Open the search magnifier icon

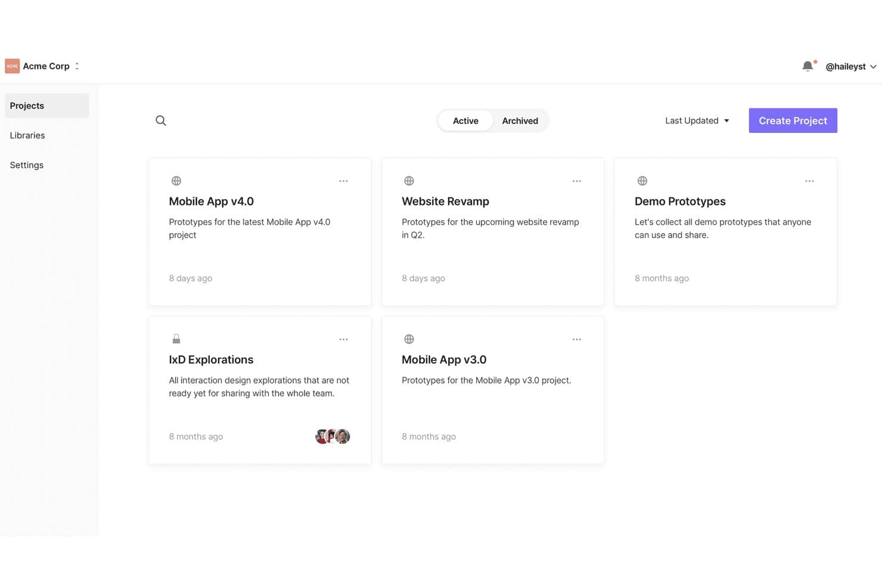(161, 120)
